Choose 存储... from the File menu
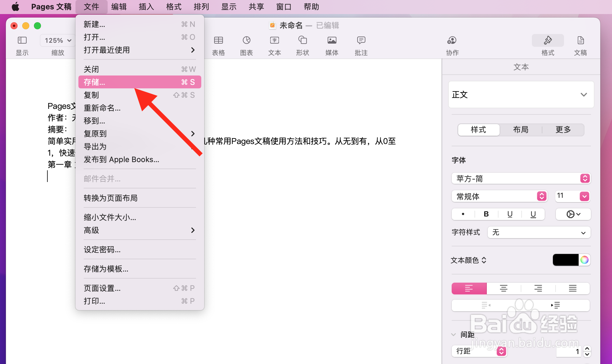Viewport: 612px width, 364px height. [140, 82]
